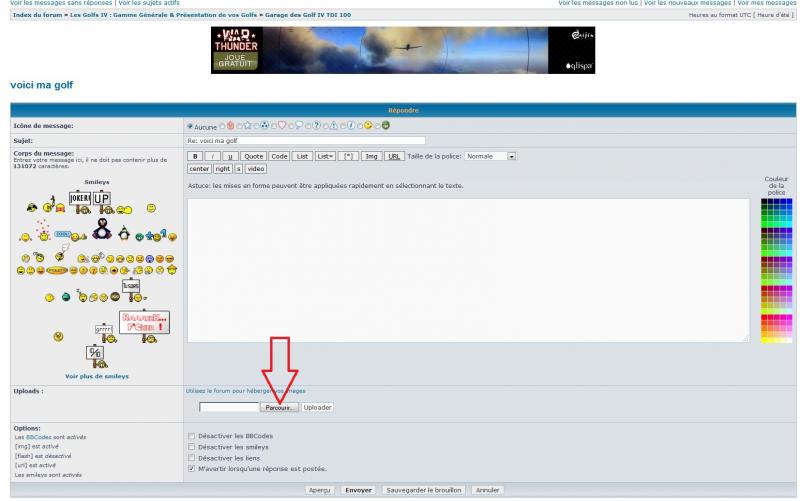
Task: Open 'Index du forum' breadcrumb link
Action: [37, 15]
